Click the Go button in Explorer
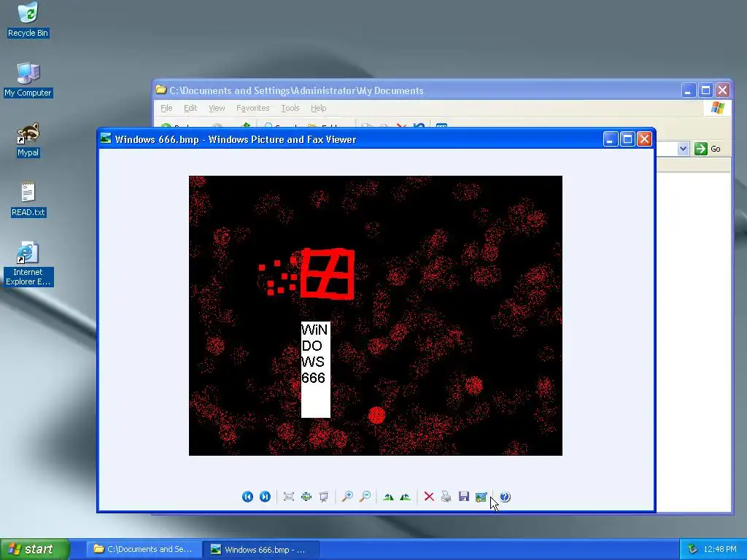 708,149
